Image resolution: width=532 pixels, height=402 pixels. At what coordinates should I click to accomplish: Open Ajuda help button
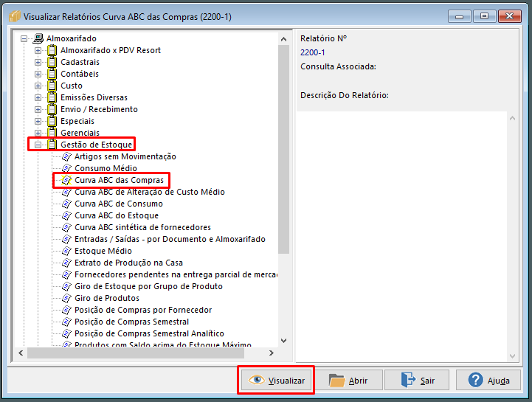click(488, 381)
